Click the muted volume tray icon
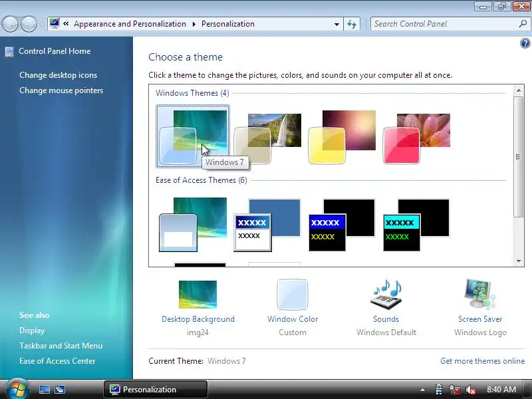Image resolution: width=532 pixels, height=399 pixels. coord(471,390)
